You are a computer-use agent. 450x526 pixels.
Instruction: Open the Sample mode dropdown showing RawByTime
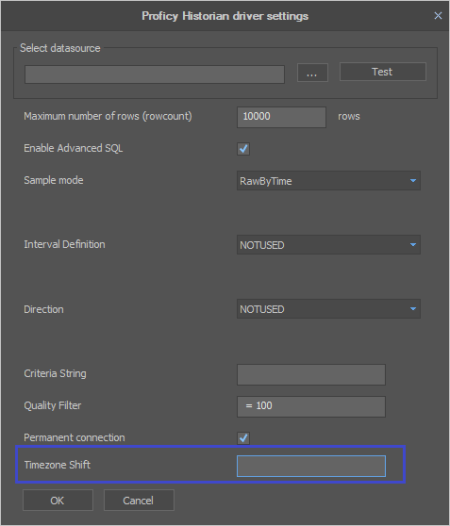click(x=329, y=181)
